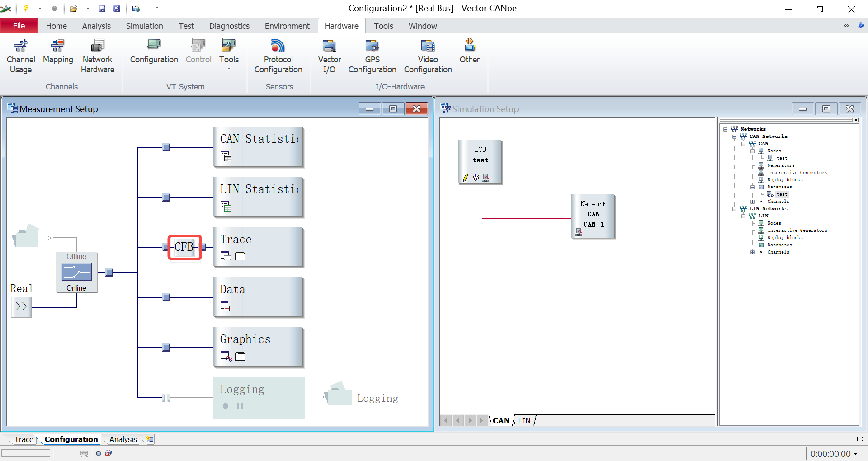The width and height of the screenshot is (868, 461).
Task: Expand the LIN Channels tree node
Action: click(x=753, y=252)
